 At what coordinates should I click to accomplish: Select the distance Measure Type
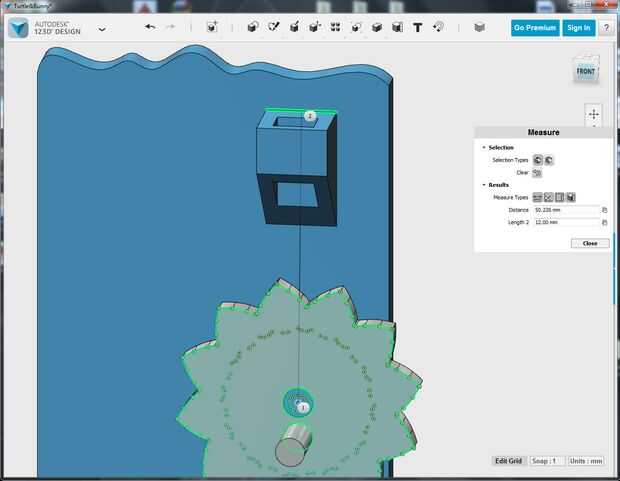click(537, 197)
